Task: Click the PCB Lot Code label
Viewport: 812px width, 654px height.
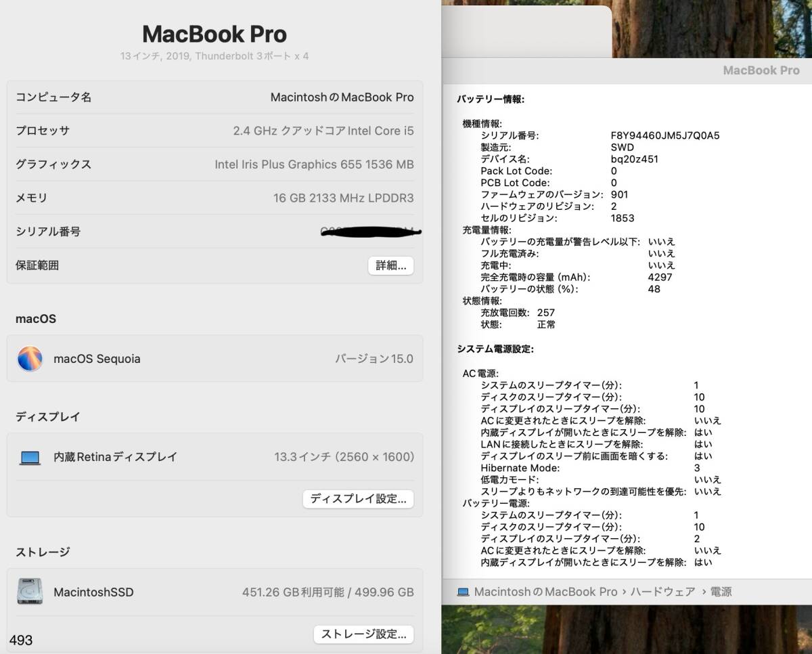Action: [515, 183]
